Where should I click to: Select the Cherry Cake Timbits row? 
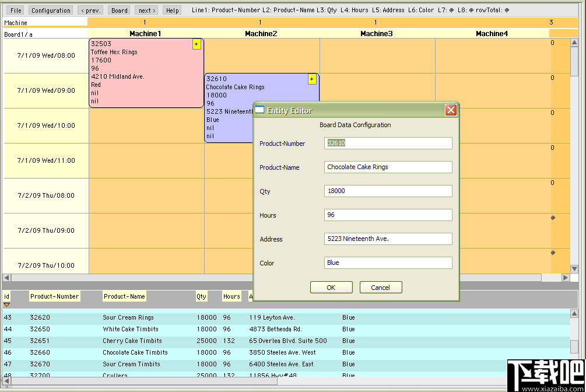click(175, 341)
